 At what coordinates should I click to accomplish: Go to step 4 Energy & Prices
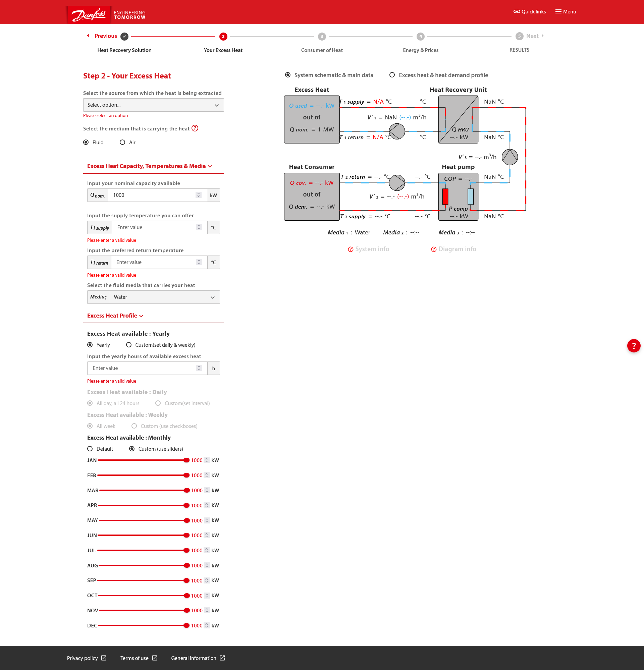[420, 36]
